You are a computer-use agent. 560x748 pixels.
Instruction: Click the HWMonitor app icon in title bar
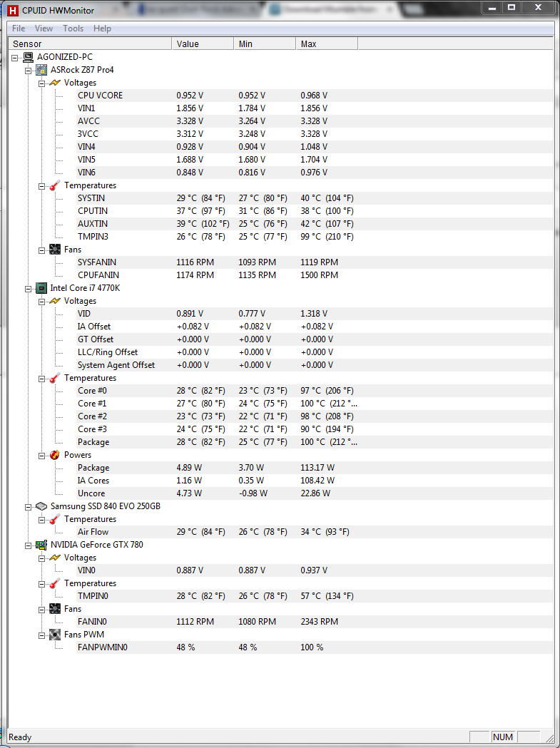click(12, 10)
